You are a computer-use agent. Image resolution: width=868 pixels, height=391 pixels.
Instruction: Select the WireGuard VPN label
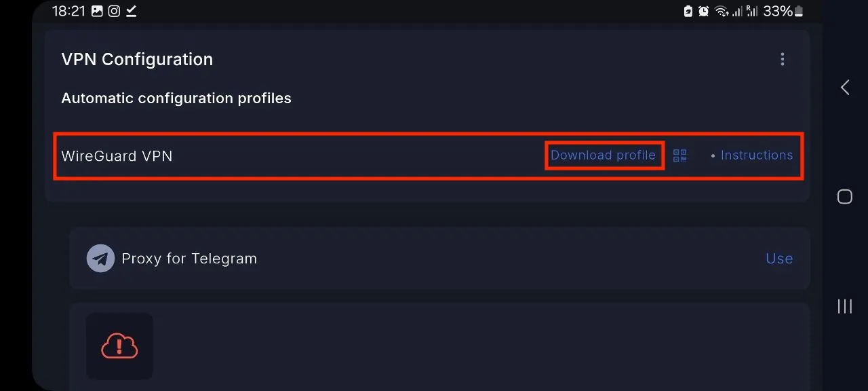point(117,156)
